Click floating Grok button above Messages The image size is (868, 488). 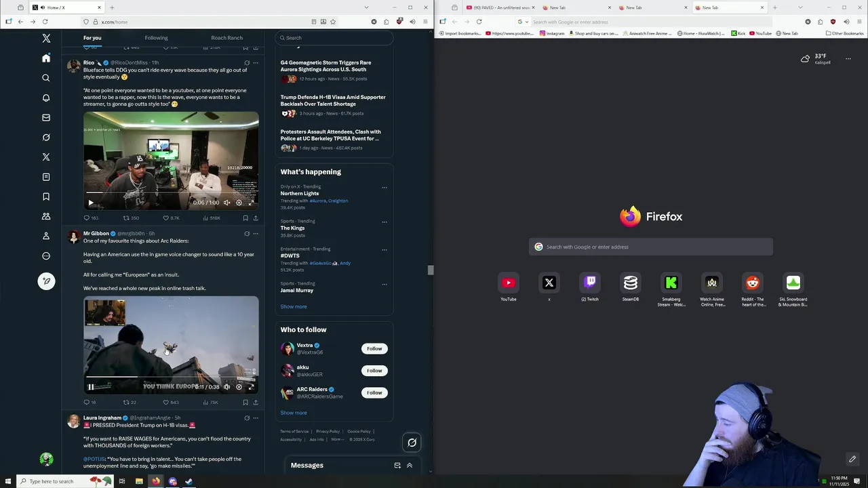[x=412, y=443]
